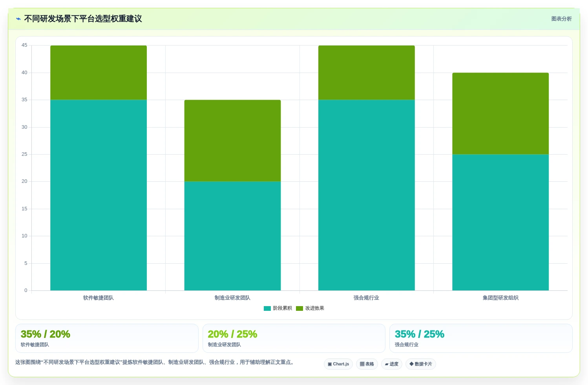Click the 软件敏捷团队 x-axis label
Viewport: 588px width, 385px height.
point(99,298)
